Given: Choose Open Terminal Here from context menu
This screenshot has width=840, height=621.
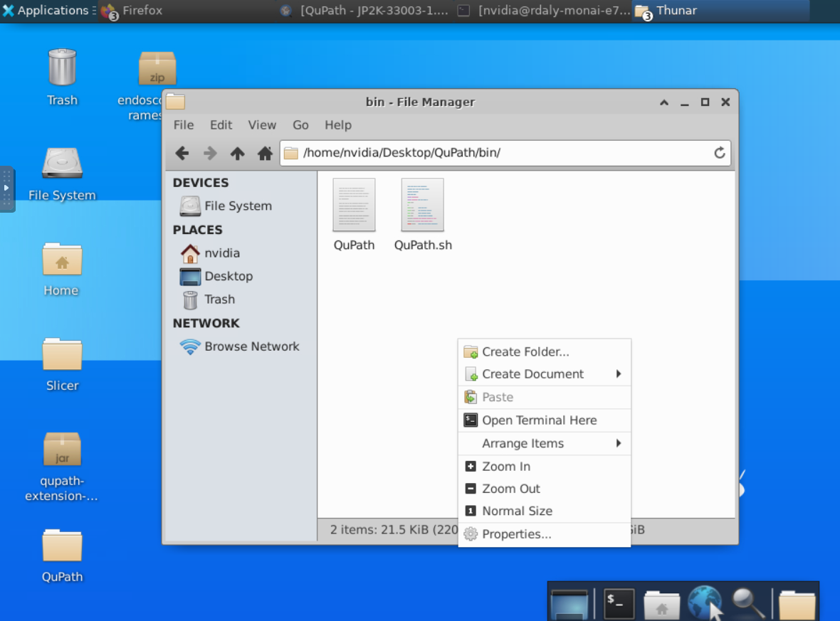Looking at the screenshot, I should 539,420.
